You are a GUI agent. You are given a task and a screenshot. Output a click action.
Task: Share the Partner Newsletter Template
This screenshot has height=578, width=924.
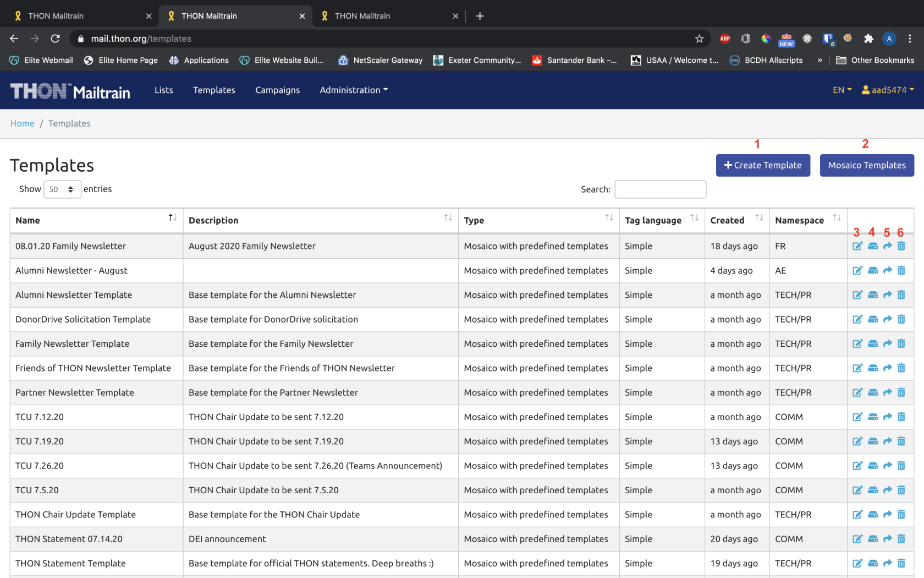(888, 392)
